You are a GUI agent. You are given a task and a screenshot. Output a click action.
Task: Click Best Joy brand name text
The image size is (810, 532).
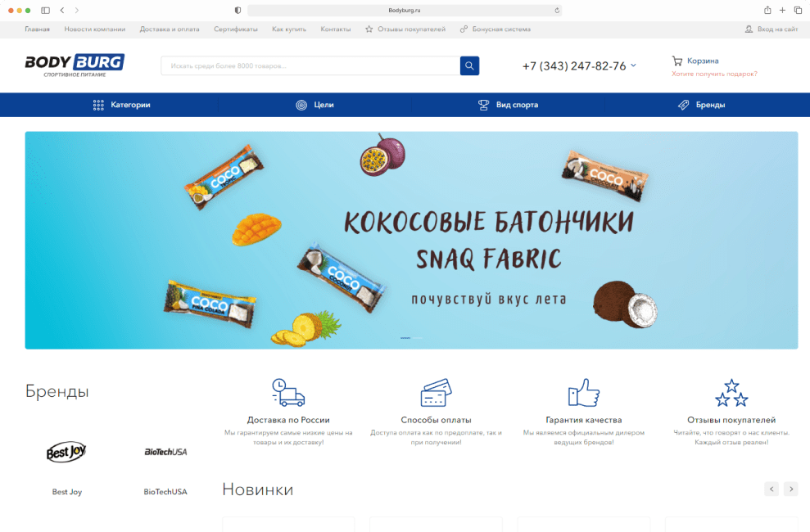(x=66, y=492)
